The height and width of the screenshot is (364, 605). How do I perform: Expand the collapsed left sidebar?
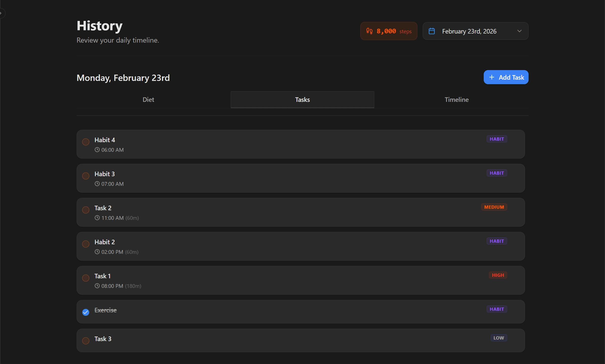pyautogui.click(x=2, y=13)
